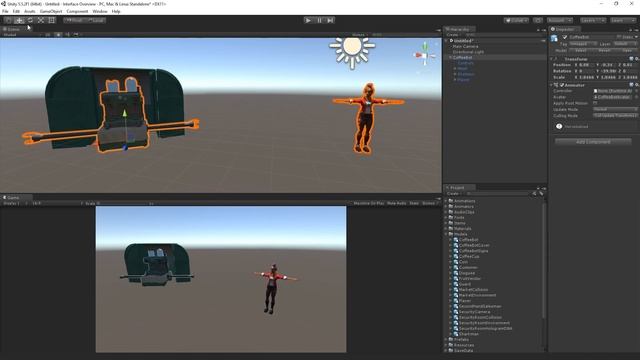The image size is (640, 360).
Task: Open the Culling Mode dropdown
Action: (x=615, y=116)
